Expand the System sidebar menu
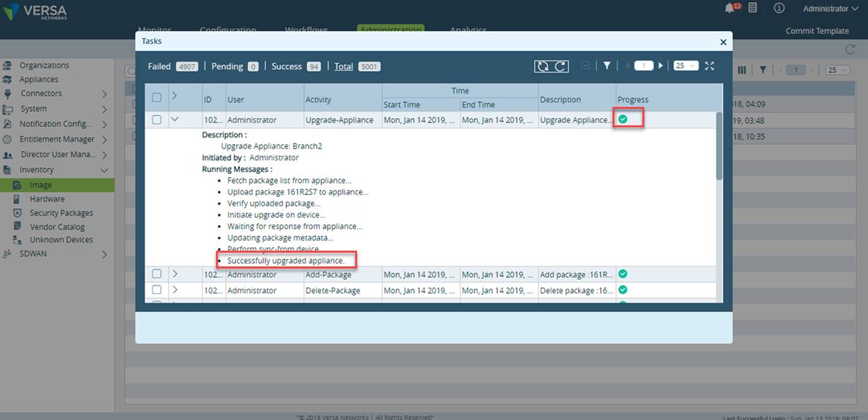 click(104, 109)
